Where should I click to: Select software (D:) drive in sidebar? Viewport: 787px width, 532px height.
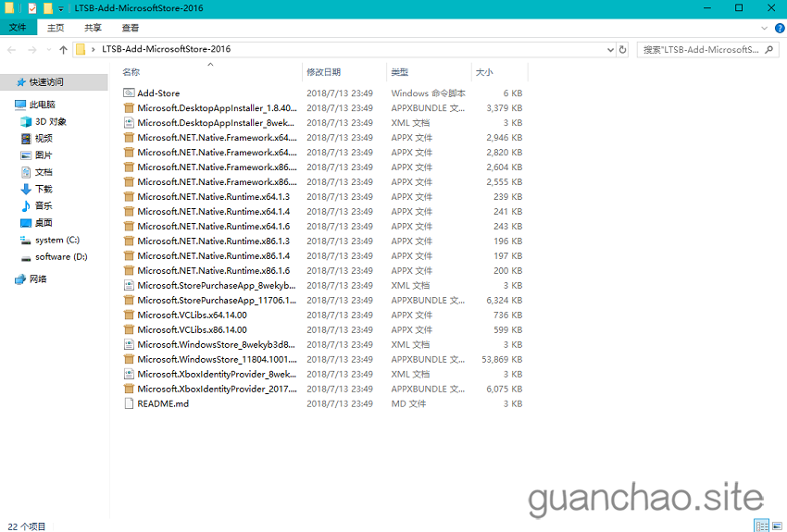tap(61, 256)
